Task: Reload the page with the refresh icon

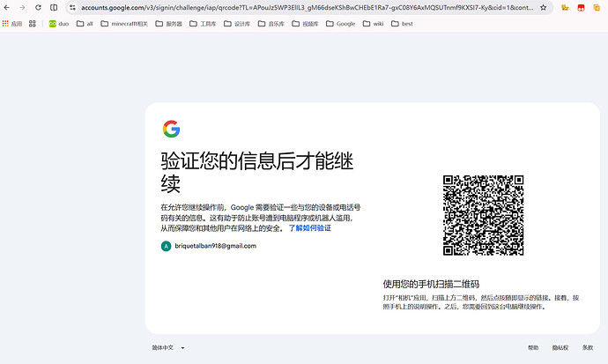Action: (38, 7)
